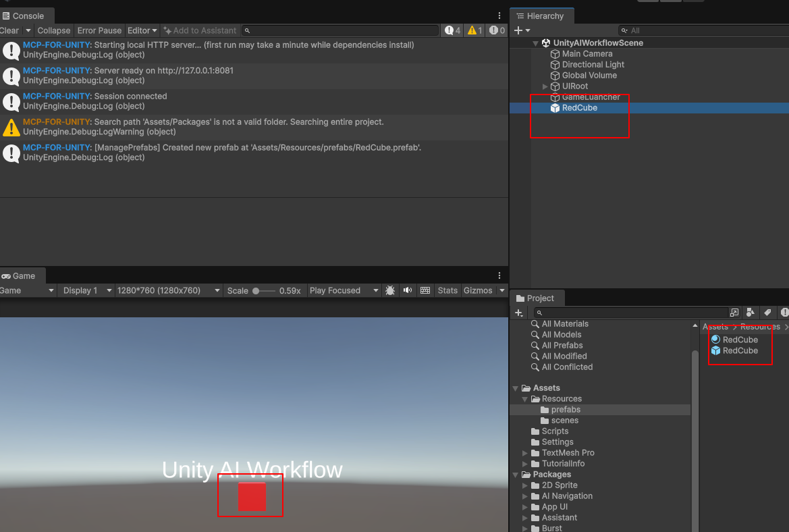
Task: Toggle the info message count filter in Console
Action: tap(452, 30)
